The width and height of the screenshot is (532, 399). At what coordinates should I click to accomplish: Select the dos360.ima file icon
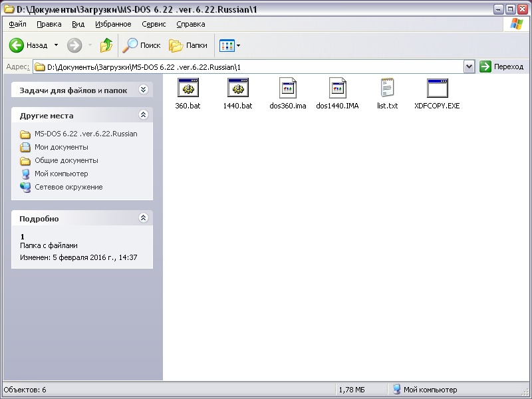click(287, 88)
